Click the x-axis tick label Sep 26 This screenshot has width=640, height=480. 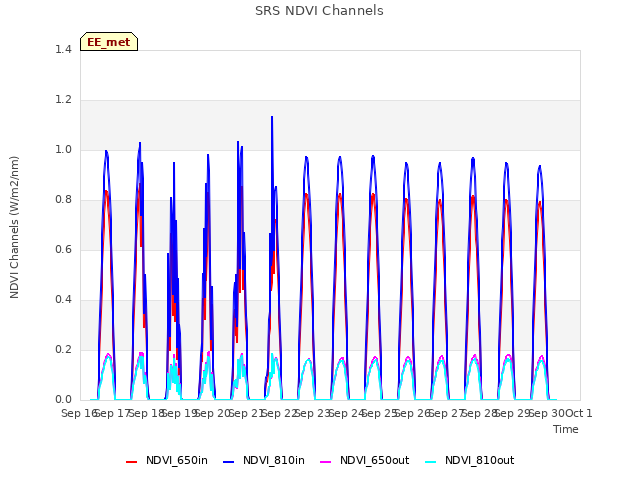413,413
